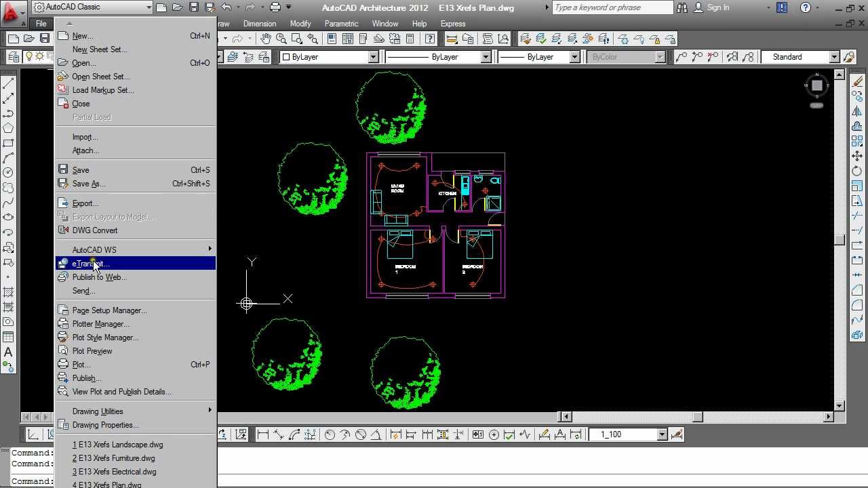This screenshot has height=488, width=868.
Task: Open the 1_100 dimension style dropdown
Action: 662,434
